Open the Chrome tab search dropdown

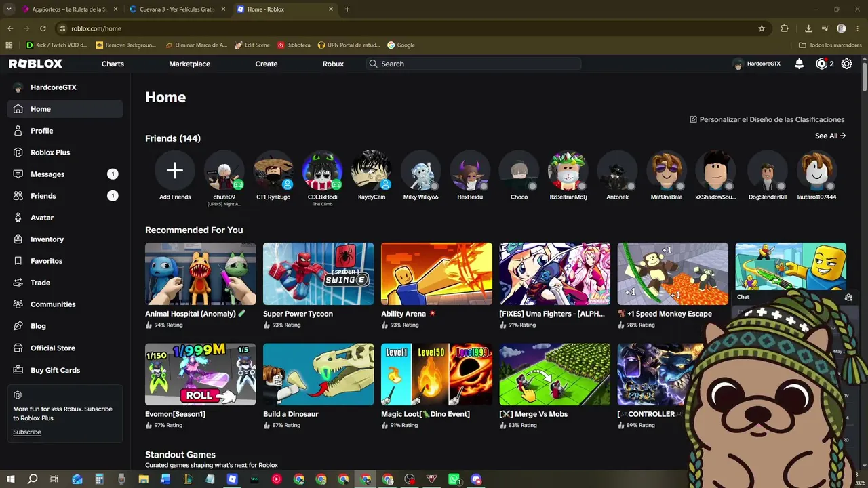pos(9,9)
